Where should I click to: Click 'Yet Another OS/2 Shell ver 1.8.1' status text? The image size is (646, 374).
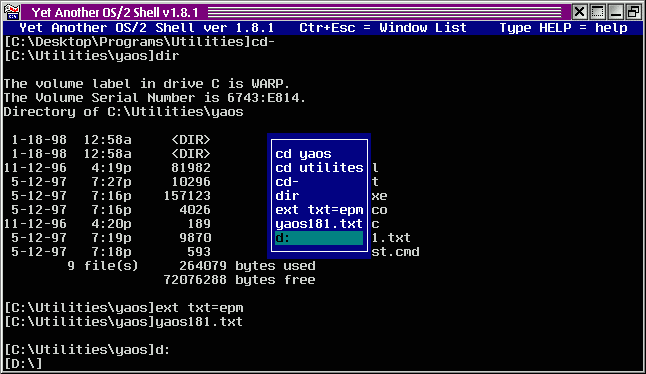[147, 28]
